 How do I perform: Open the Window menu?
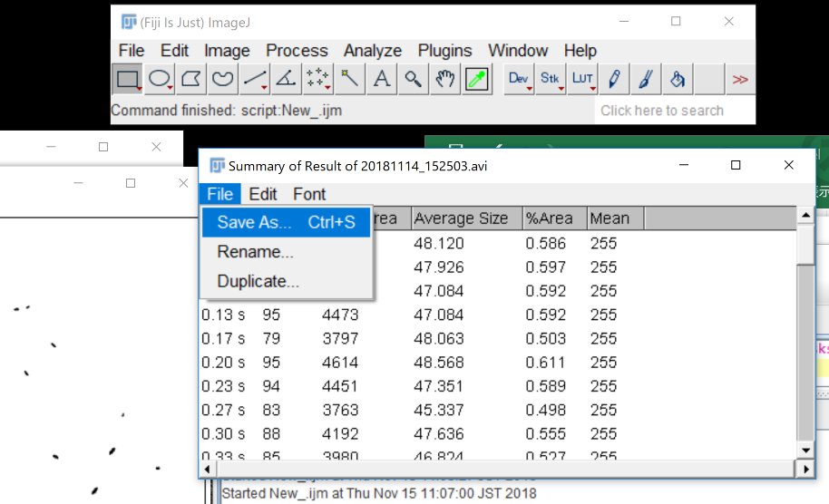[x=518, y=51]
